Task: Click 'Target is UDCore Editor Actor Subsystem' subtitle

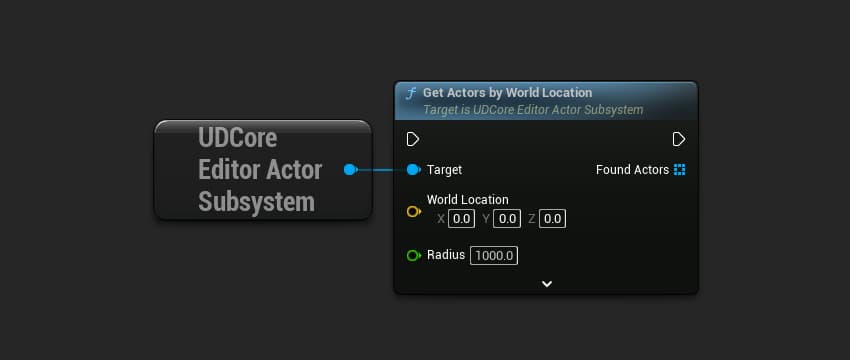Action: point(533,110)
